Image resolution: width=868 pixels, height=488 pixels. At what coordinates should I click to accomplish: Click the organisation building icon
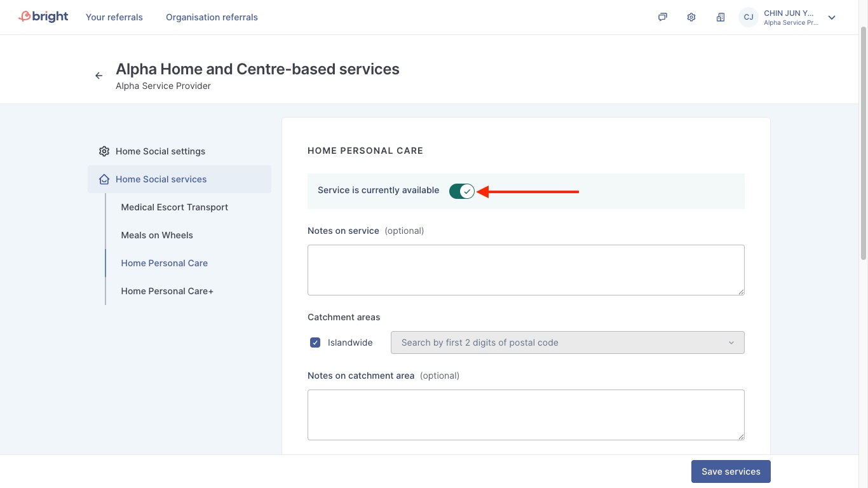coord(721,17)
